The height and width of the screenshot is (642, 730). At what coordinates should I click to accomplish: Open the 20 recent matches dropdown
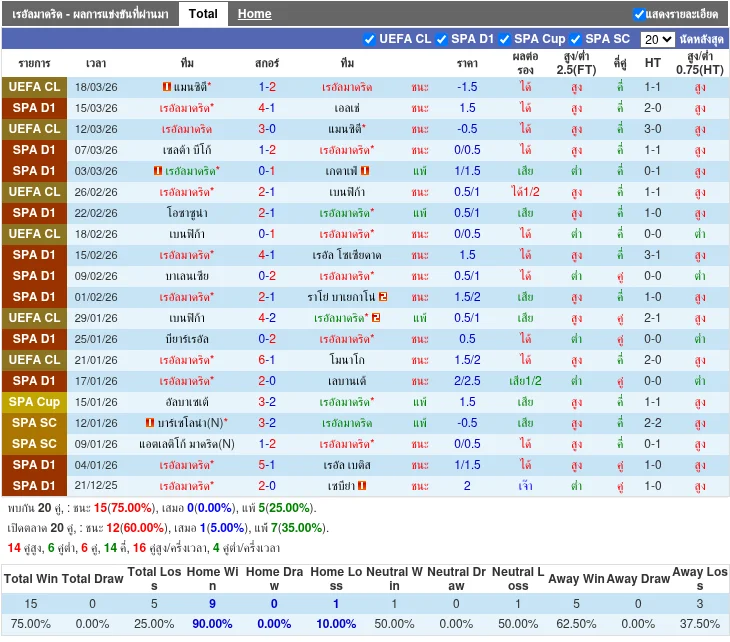(x=657, y=40)
